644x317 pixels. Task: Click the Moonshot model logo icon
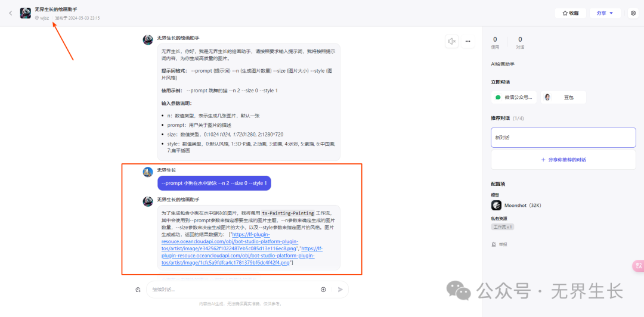point(496,206)
